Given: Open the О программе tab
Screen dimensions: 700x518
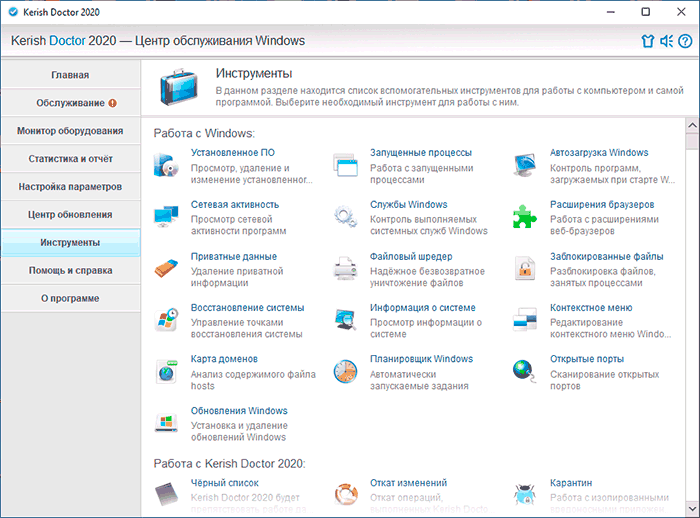Looking at the screenshot, I should click(71, 298).
